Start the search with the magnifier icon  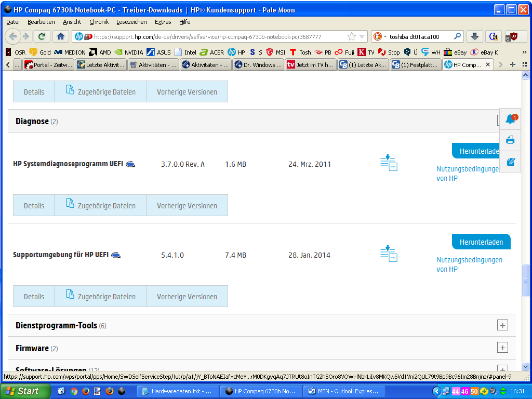tap(457, 36)
